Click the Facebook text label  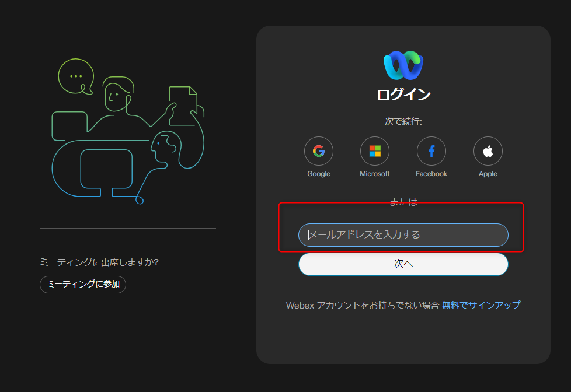coord(431,174)
